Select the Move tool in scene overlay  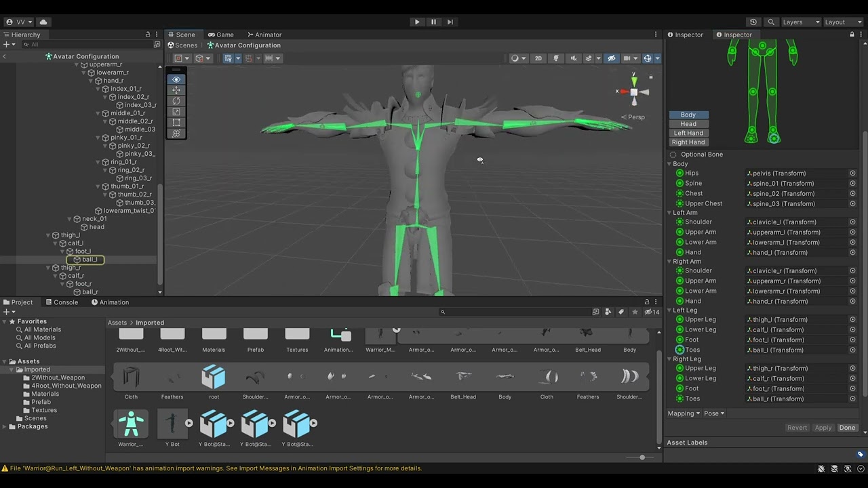tap(176, 90)
